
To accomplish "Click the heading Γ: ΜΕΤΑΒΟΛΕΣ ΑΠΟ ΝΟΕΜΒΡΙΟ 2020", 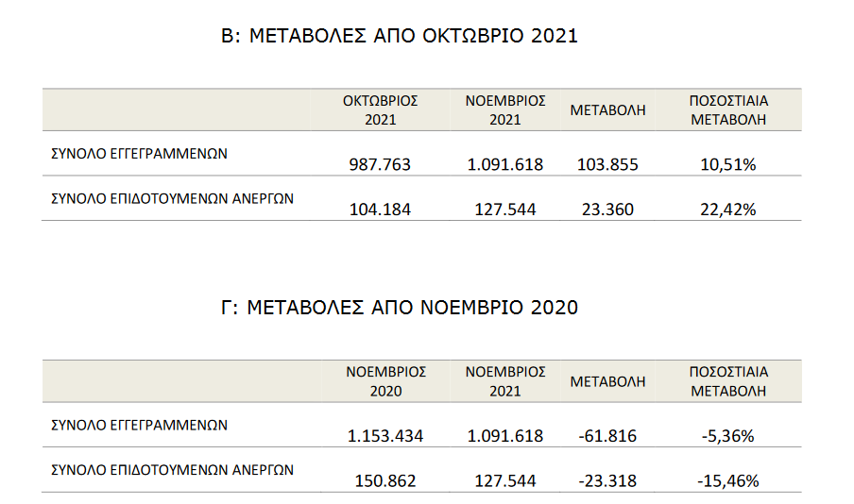I will [x=400, y=308].
